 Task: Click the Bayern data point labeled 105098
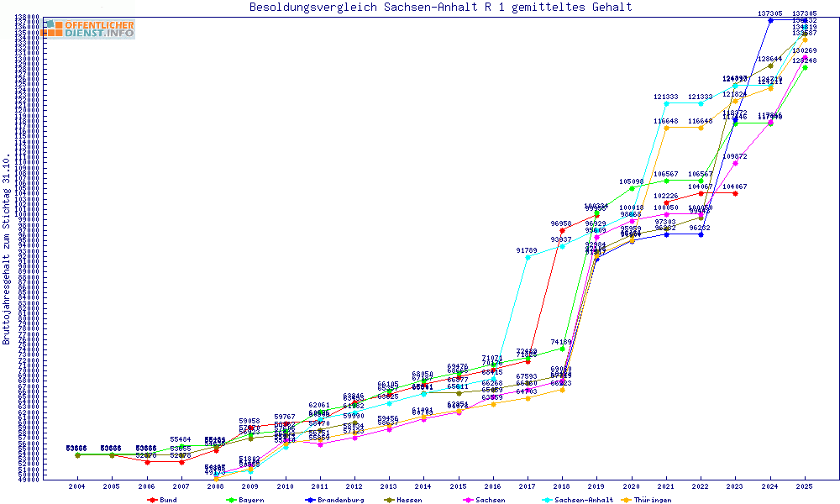[632, 188]
